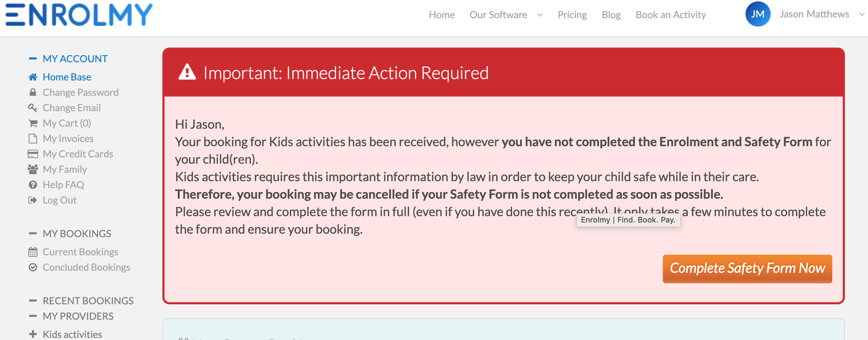Click 'Important: Immediate Action Required' heading
Image resolution: width=868 pixels, height=340 pixels.
coord(346,73)
